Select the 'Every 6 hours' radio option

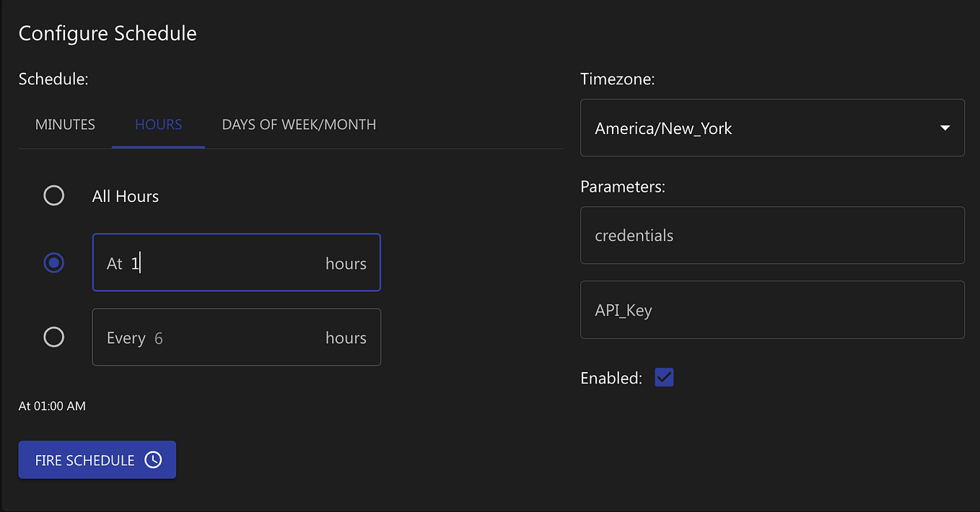coord(53,337)
